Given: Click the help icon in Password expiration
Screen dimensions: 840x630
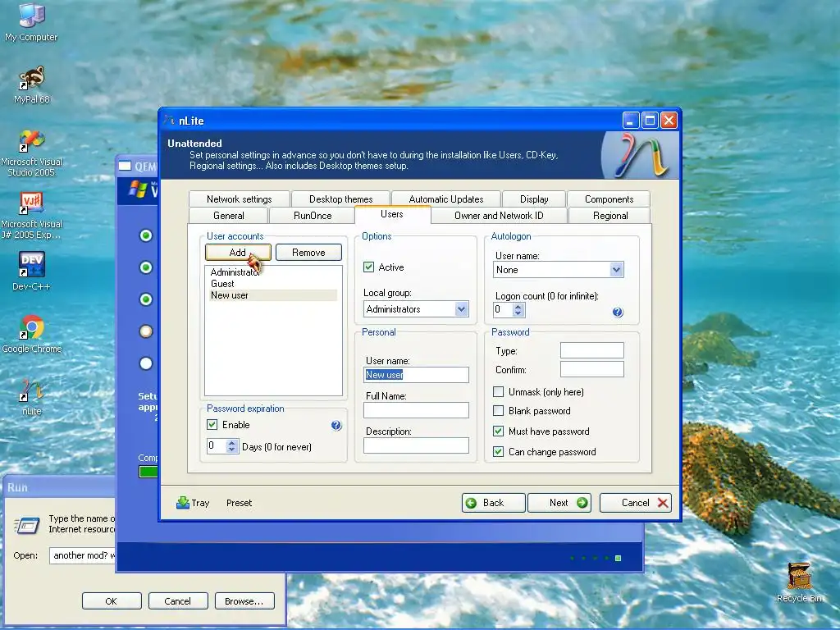Looking at the screenshot, I should (336, 426).
